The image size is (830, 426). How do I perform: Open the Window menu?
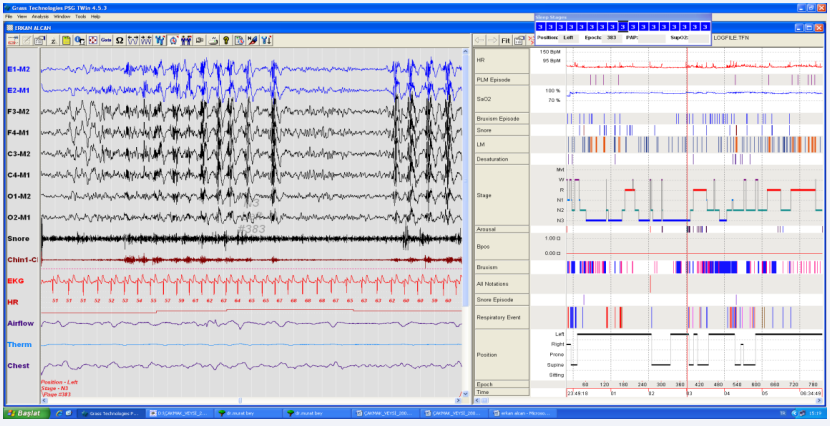[61, 17]
